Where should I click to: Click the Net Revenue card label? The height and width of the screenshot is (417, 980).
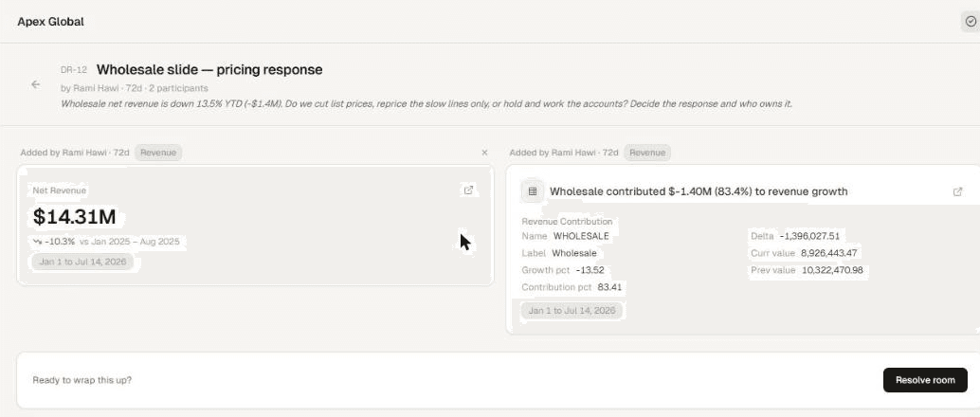(60, 190)
